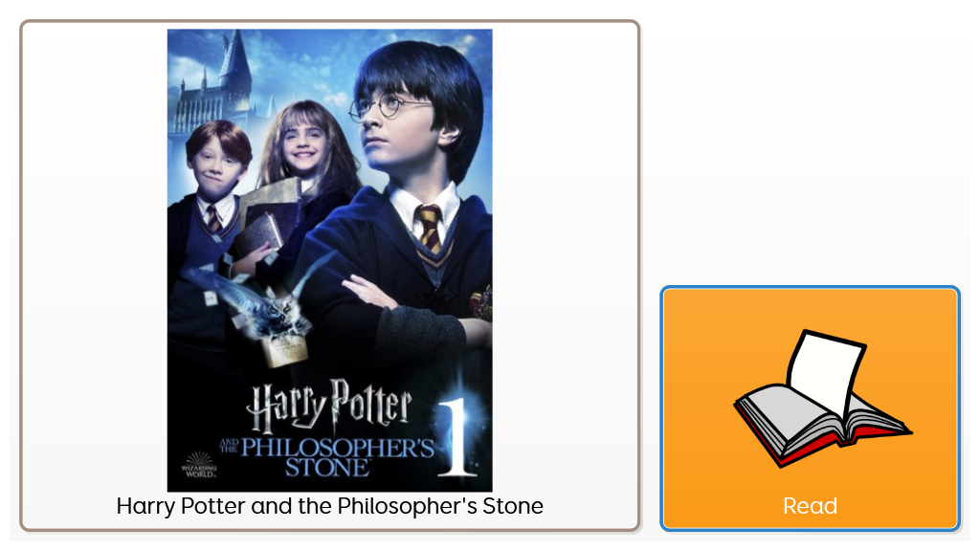Click the Wizarding World logo on poster
980x551 pixels.
tap(199, 465)
